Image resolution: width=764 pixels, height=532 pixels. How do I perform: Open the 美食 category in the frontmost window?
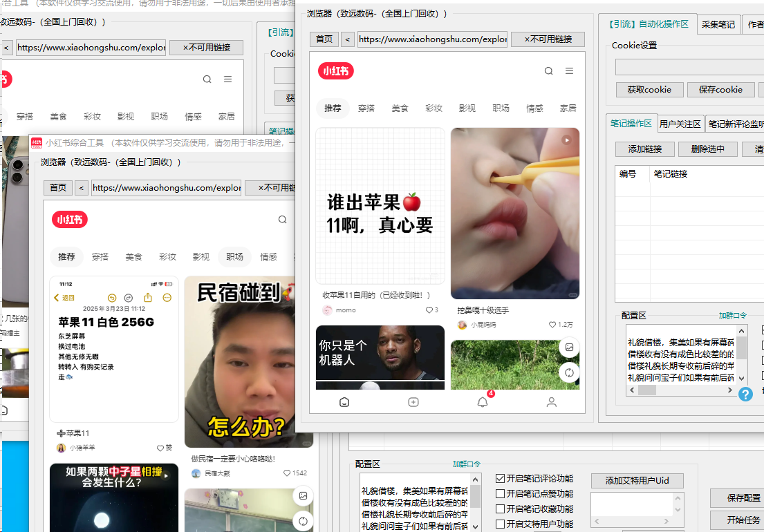coord(400,108)
